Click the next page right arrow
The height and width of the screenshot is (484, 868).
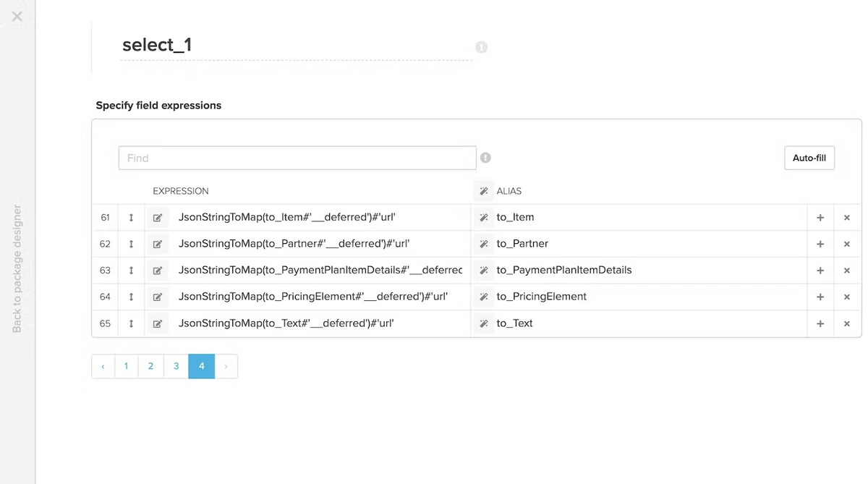pos(226,366)
